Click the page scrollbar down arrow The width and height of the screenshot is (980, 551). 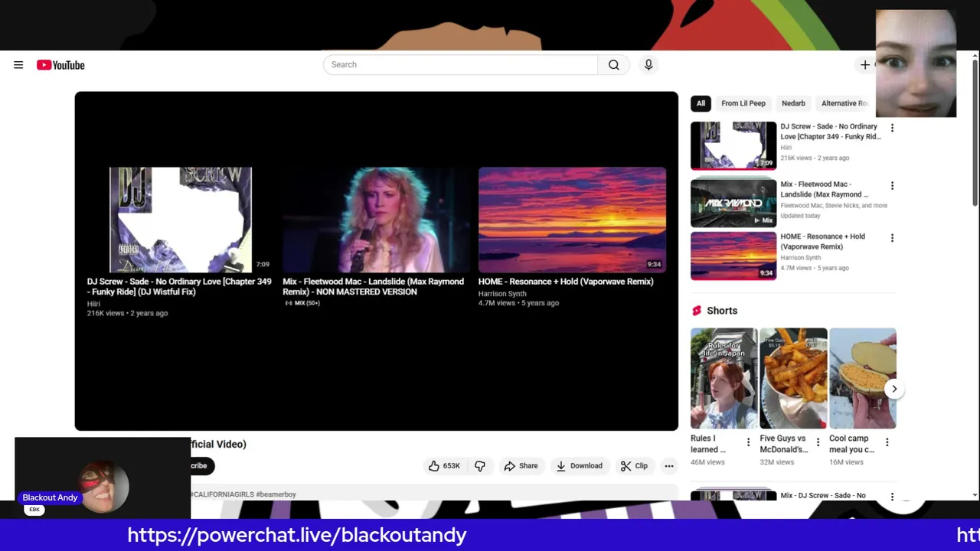[975, 495]
